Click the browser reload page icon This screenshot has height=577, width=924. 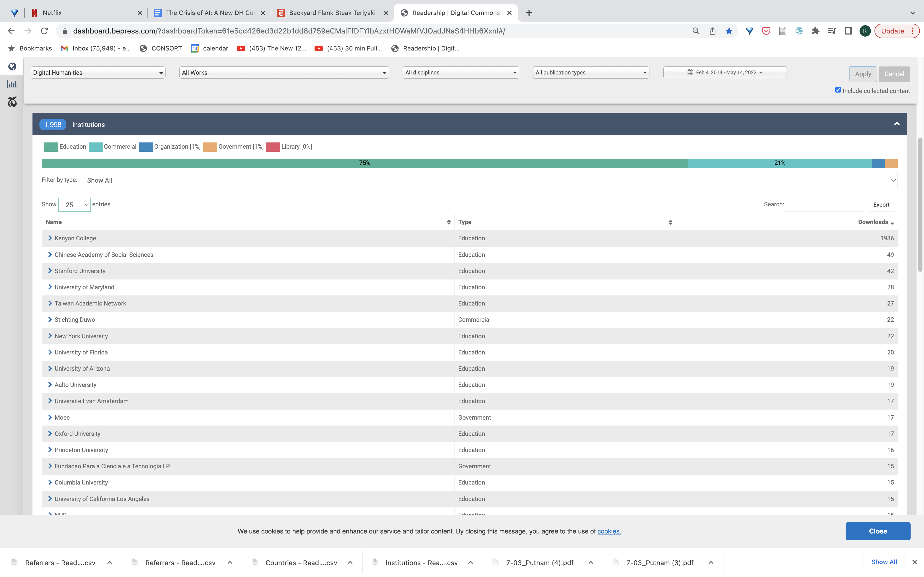click(x=44, y=31)
